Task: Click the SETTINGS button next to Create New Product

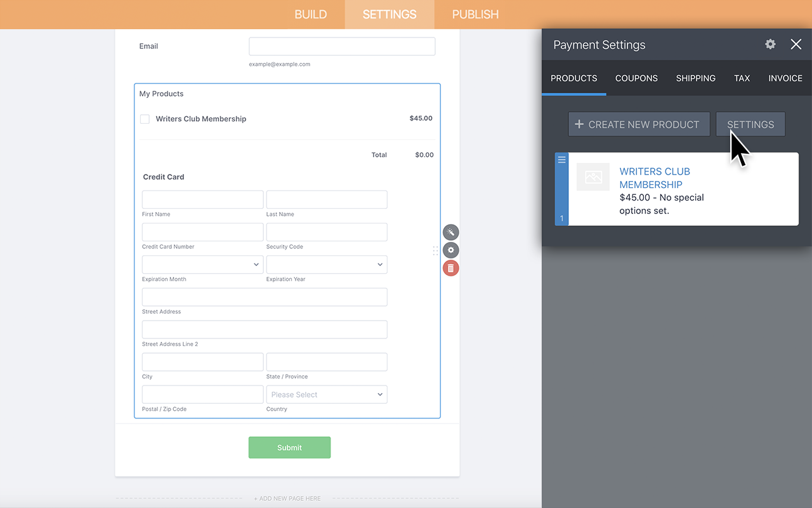Action: click(x=750, y=124)
